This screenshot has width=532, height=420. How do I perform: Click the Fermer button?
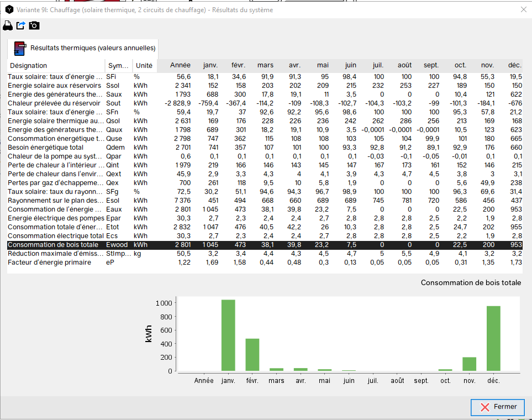coord(498,407)
